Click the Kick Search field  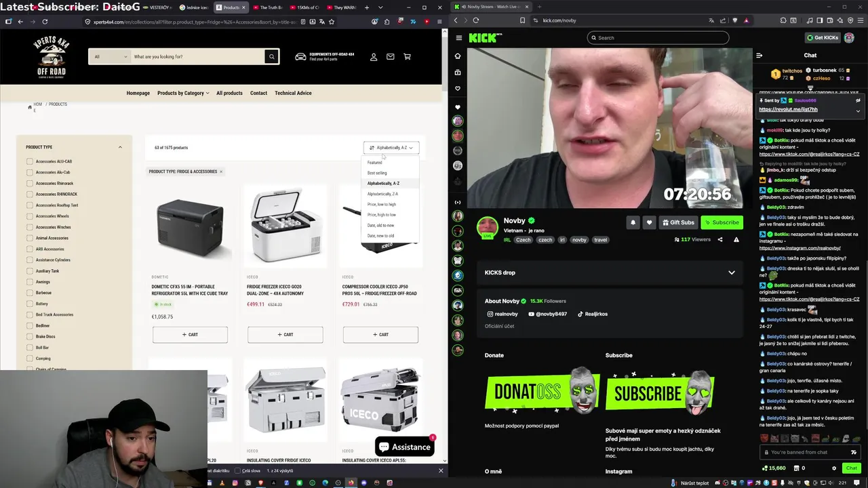pos(658,38)
